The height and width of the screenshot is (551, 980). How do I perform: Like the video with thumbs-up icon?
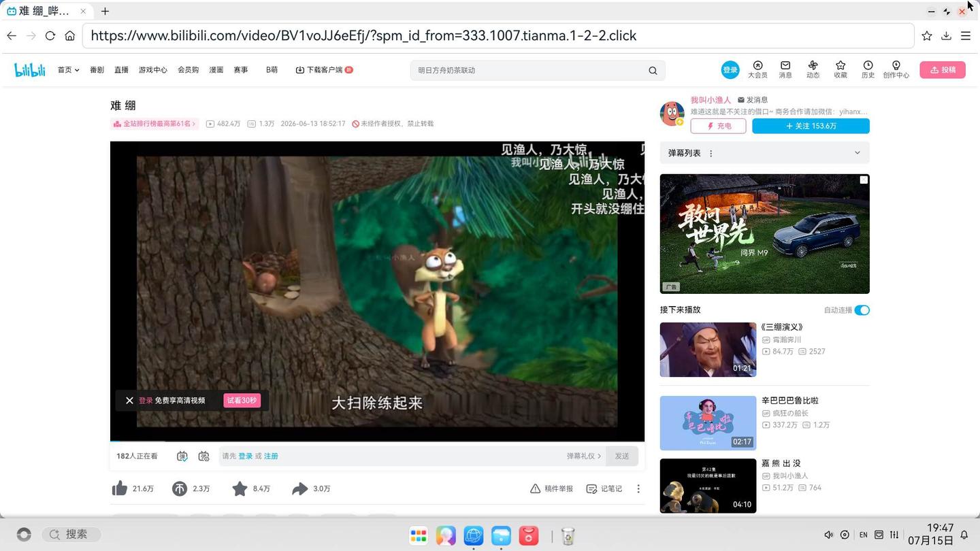point(119,488)
